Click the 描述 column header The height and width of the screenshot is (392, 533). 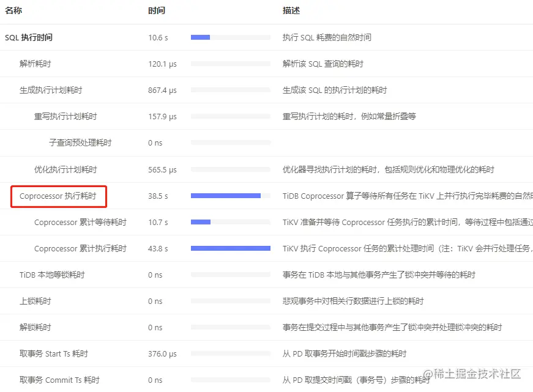coord(291,10)
